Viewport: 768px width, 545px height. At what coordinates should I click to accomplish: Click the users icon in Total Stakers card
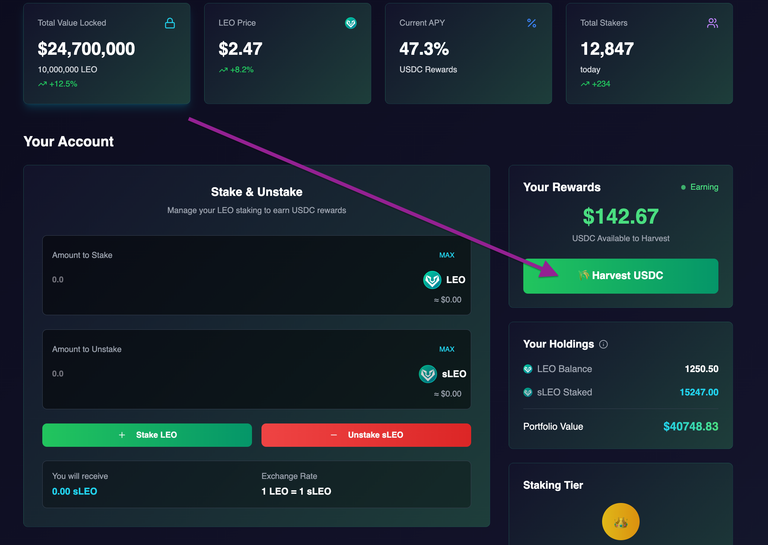point(712,23)
